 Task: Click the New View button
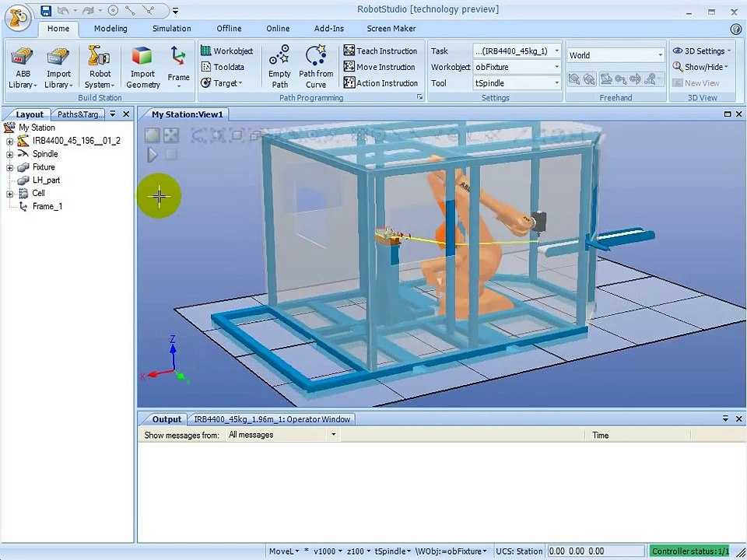tap(696, 83)
